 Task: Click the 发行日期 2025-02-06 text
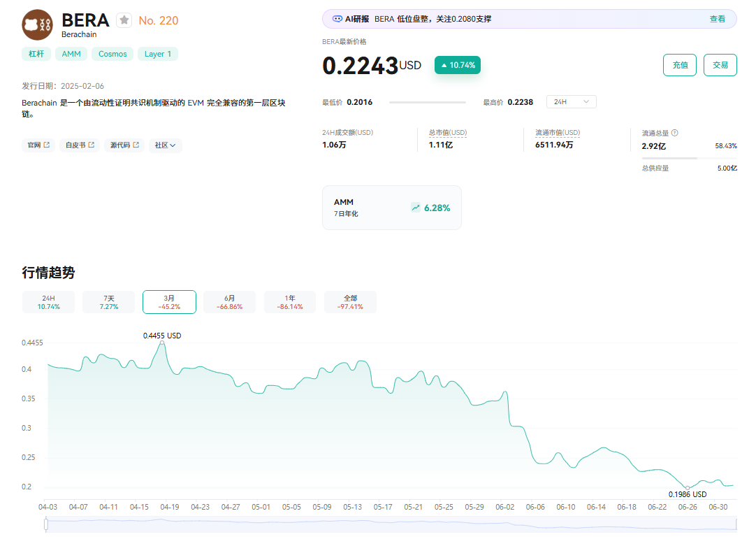tap(63, 86)
